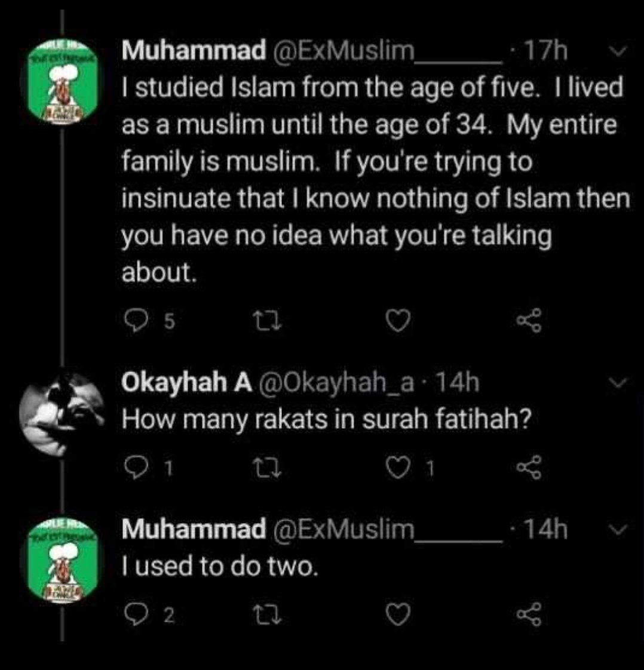Image resolution: width=644 pixels, height=670 pixels.
Task: Like the 'I studied Islam' tweet
Action: point(398,321)
